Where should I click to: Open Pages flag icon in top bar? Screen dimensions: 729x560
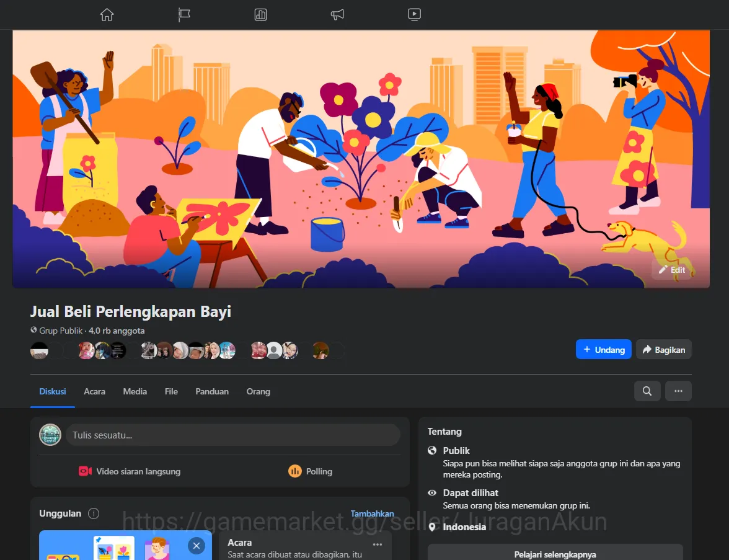coord(183,14)
